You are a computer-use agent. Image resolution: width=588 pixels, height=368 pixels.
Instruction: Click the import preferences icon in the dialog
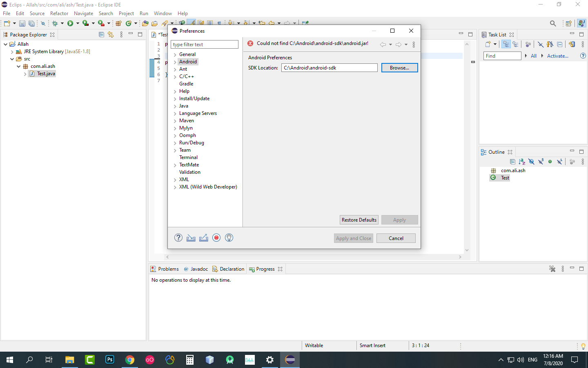tap(191, 238)
